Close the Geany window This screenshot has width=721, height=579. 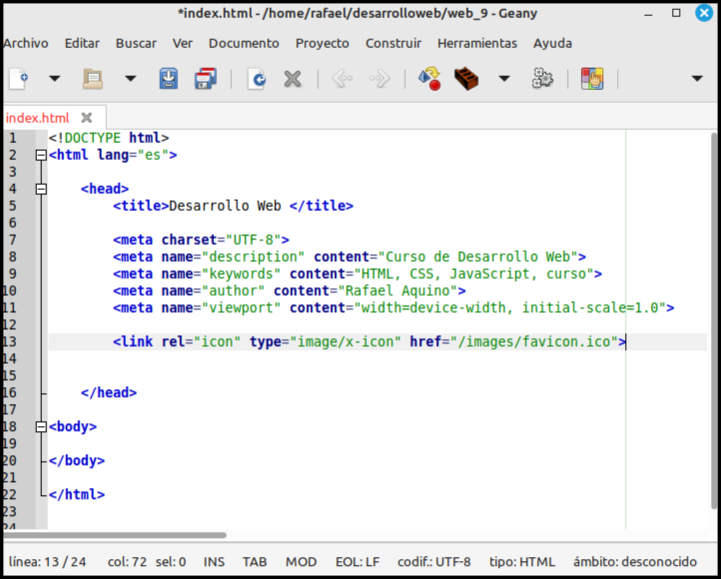pyautogui.click(x=704, y=13)
